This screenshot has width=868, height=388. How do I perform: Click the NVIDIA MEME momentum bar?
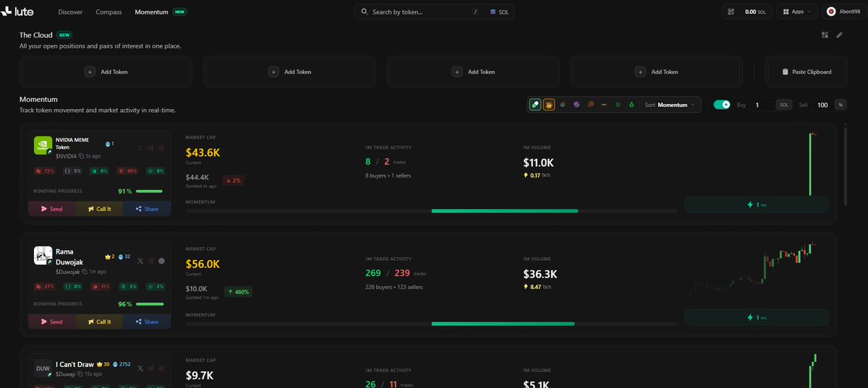[431, 211]
